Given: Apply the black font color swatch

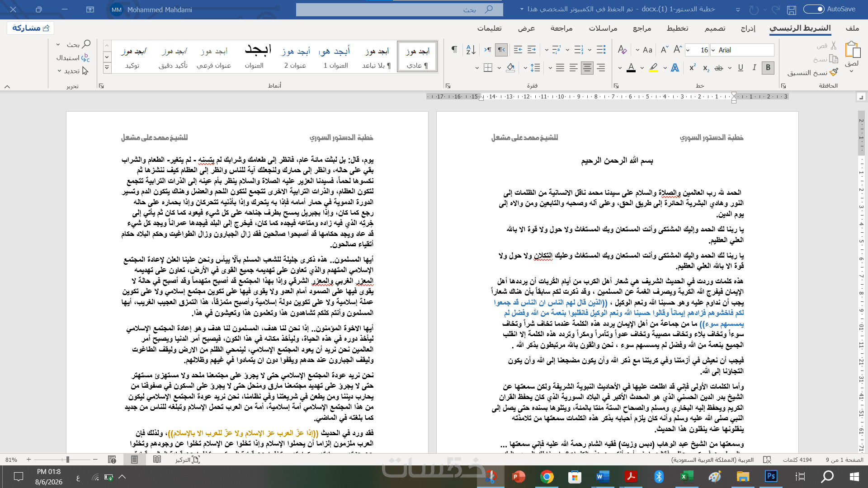Looking at the screenshot, I should tap(631, 68).
